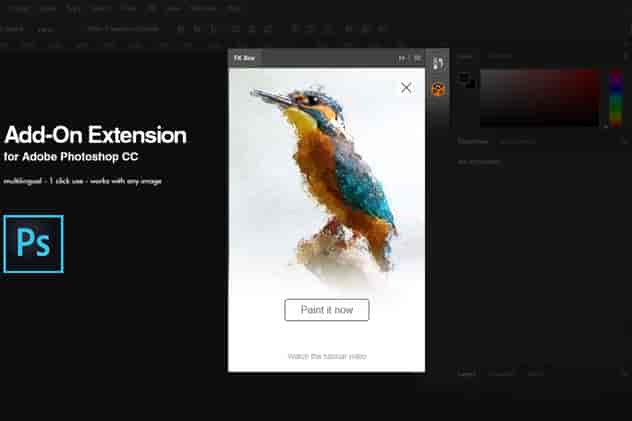Open the Color panel options menu icon
This screenshot has height=421, width=632.
(626, 56)
